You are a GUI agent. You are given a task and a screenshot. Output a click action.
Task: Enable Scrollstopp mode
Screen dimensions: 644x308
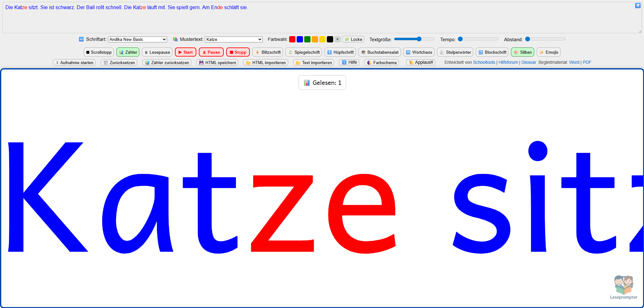pyautogui.click(x=98, y=52)
